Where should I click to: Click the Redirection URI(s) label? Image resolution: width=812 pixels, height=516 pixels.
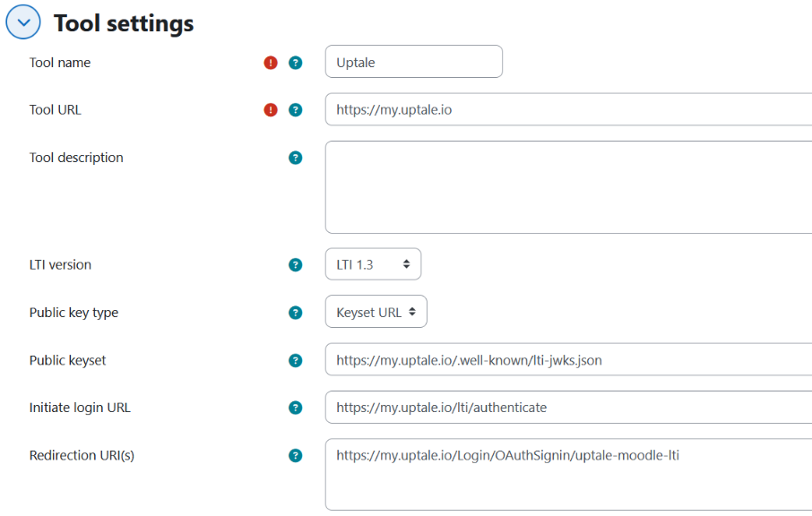[x=82, y=455]
